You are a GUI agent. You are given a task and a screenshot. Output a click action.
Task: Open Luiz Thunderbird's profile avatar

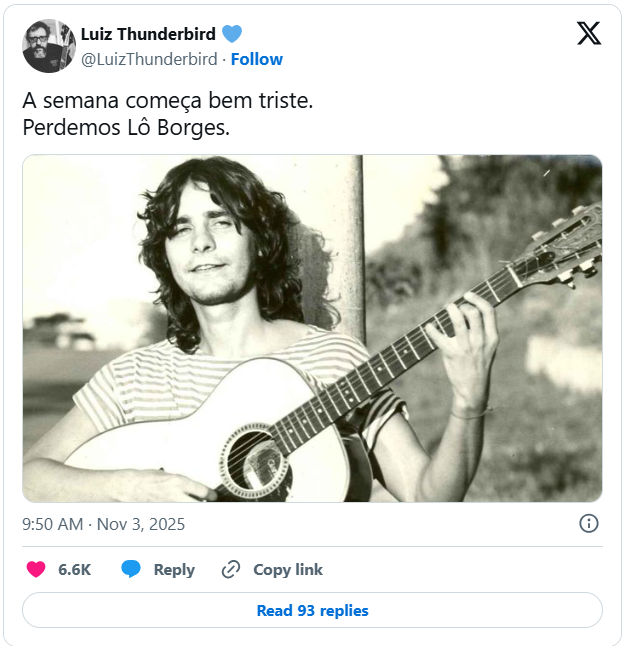click(49, 46)
